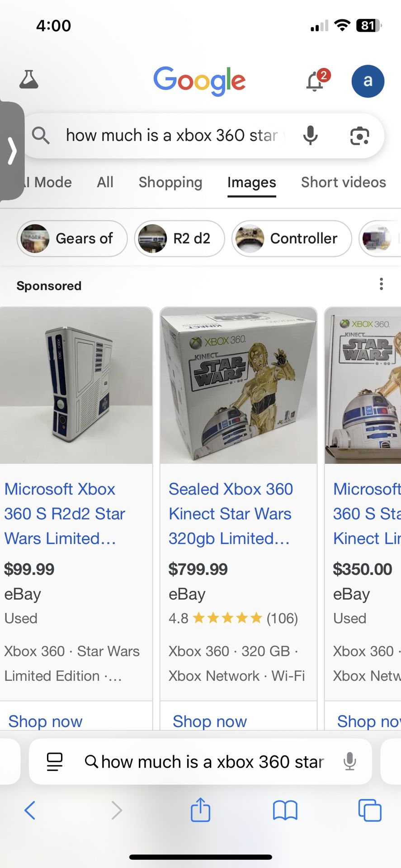This screenshot has height=868, width=401.
Task: Tap Shop now under $99.99 listing
Action: pos(45,721)
